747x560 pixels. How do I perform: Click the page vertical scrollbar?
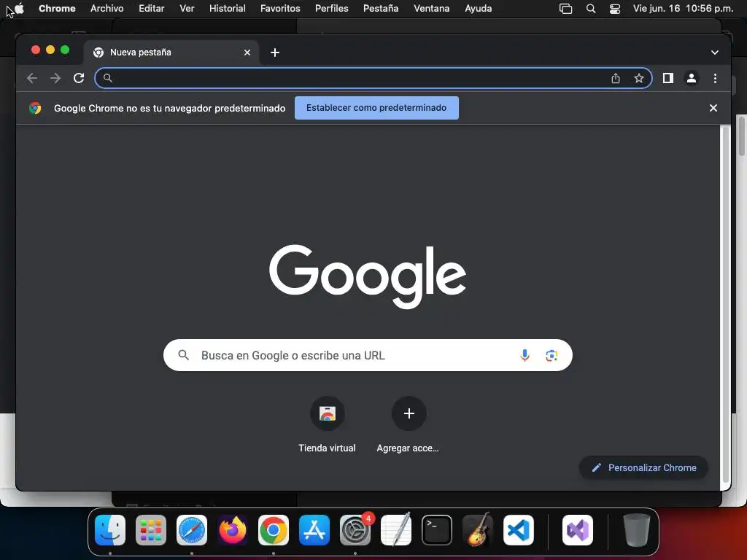click(x=726, y=305)
